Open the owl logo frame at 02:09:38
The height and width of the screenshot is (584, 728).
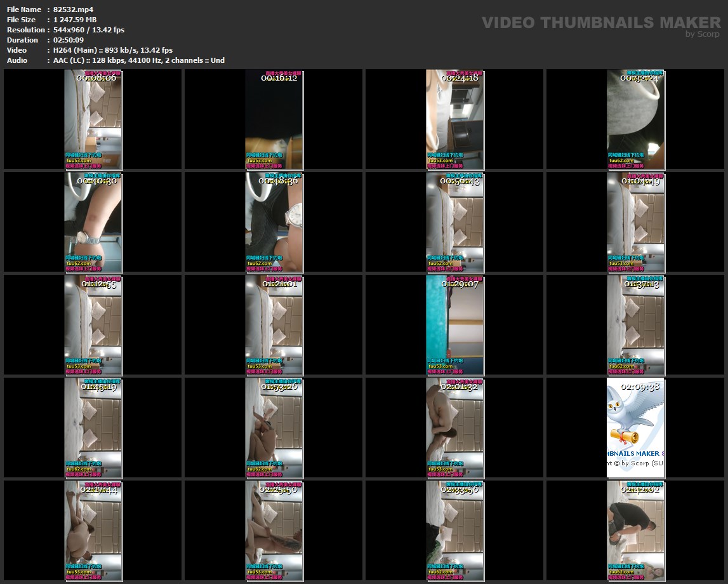point(636,428)
